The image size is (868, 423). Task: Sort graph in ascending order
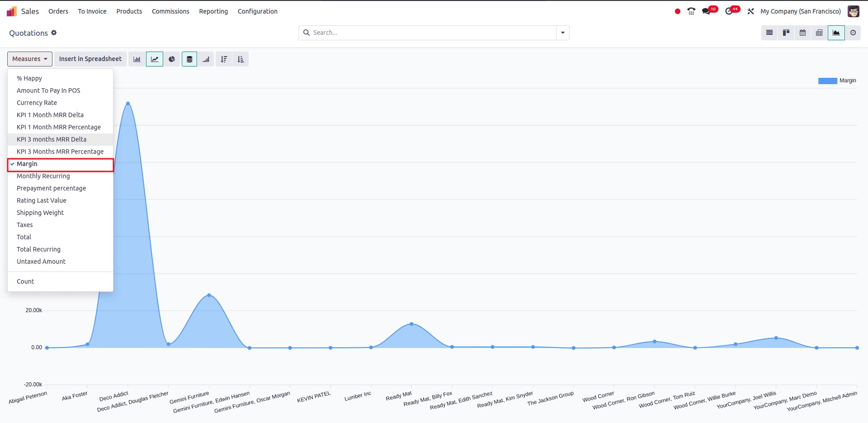click(241, 59)
